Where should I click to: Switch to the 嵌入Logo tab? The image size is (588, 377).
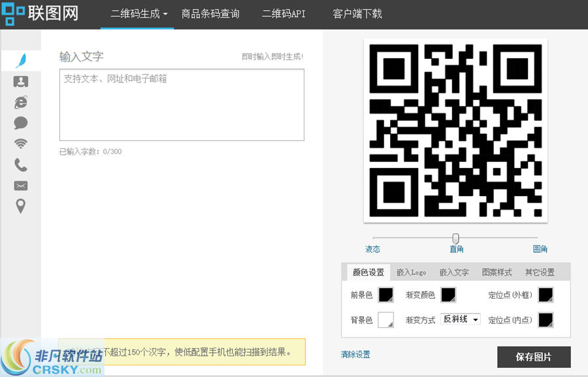click(x=412, y=272)
